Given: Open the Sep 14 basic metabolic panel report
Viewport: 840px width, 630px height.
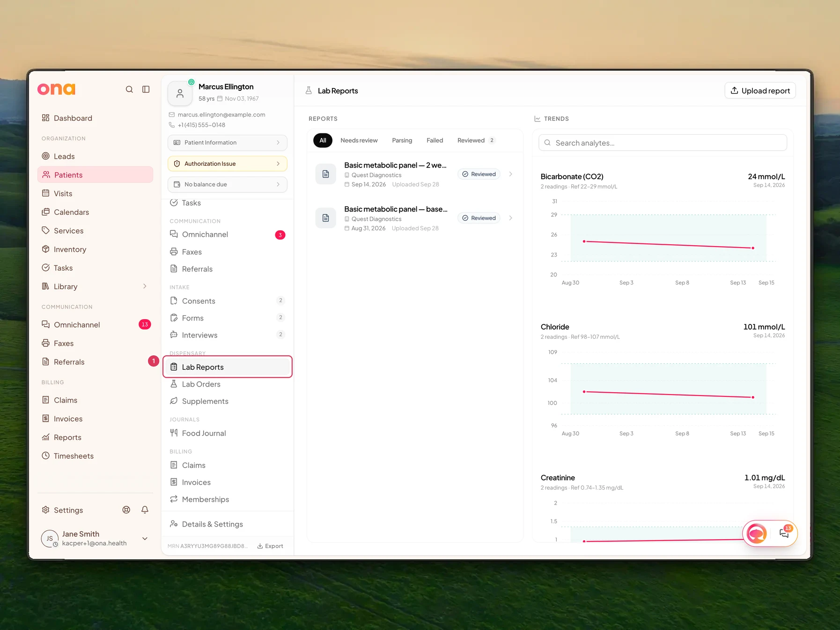Looking at the screenshot, I should pyautogui.click(x=415, y=174).
